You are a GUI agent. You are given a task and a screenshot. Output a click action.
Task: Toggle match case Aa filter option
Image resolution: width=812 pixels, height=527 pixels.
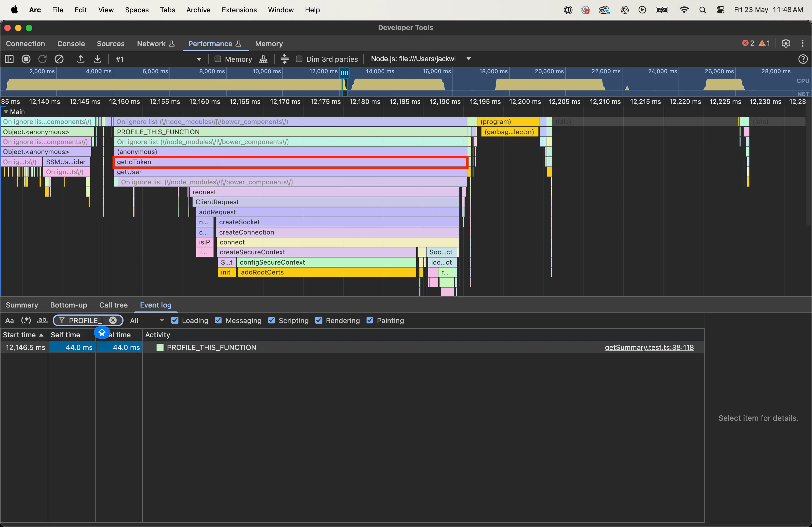pos(10,320)
